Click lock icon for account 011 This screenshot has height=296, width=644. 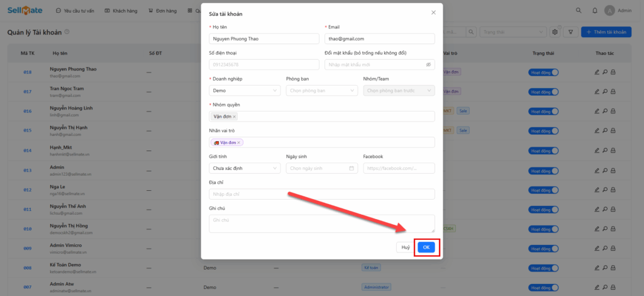pyautogui.click(x=613, y=209)
